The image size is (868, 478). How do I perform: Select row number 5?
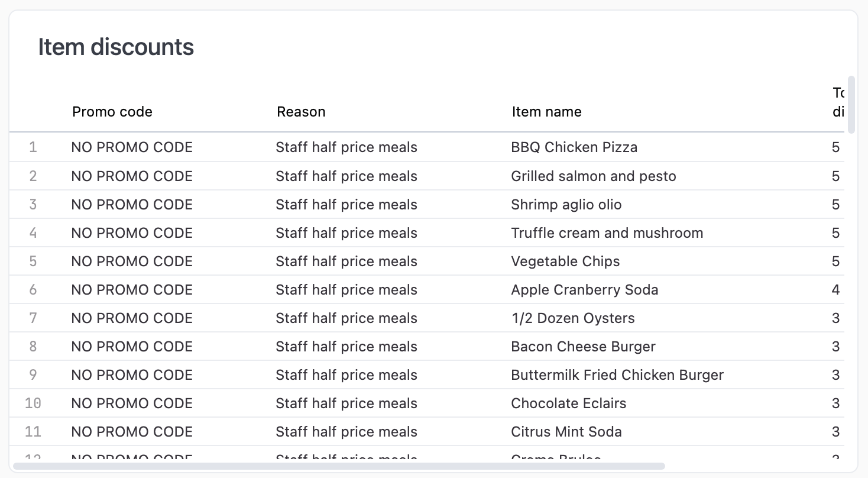point(33,261)
